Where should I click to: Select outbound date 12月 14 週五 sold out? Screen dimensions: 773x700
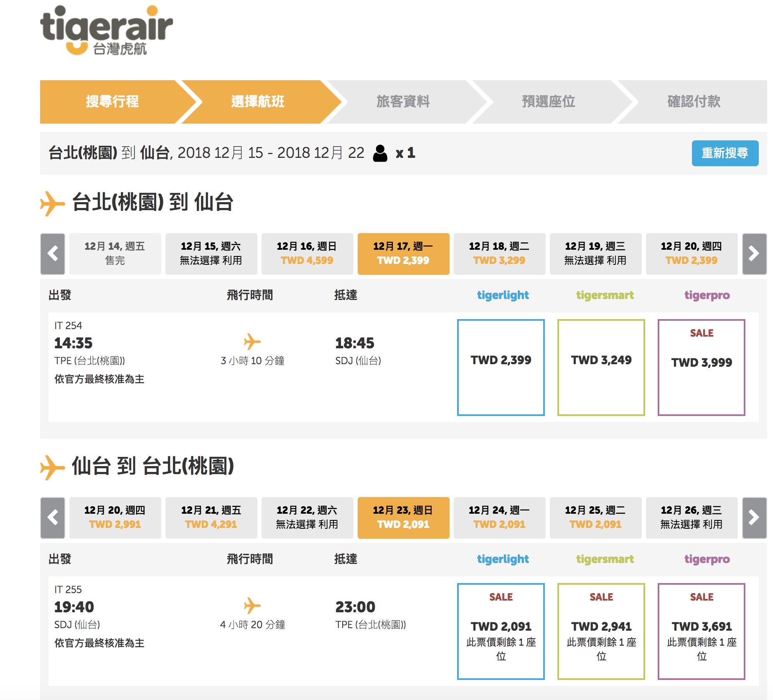[x=115, y=254]
